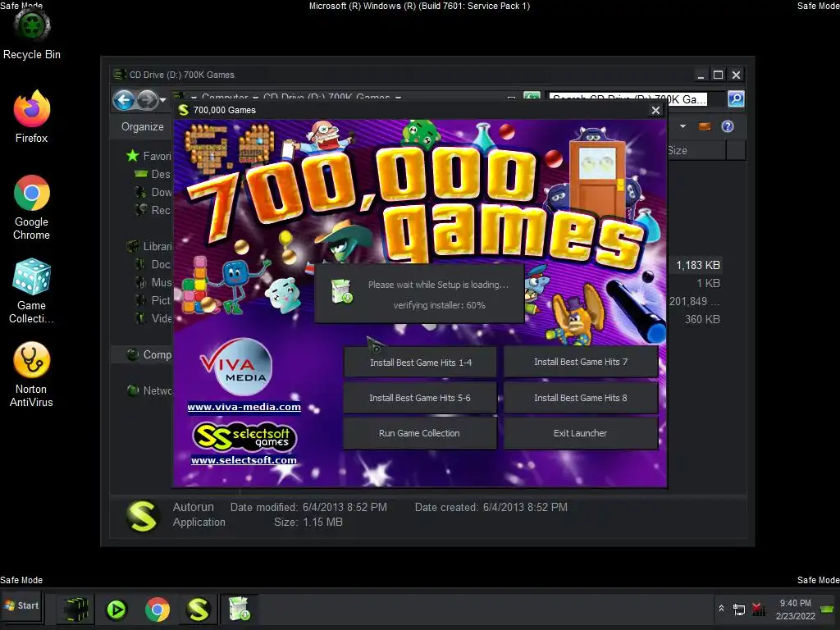
Task: Open Explorer Help question mark icon
Action: (728, 126)
